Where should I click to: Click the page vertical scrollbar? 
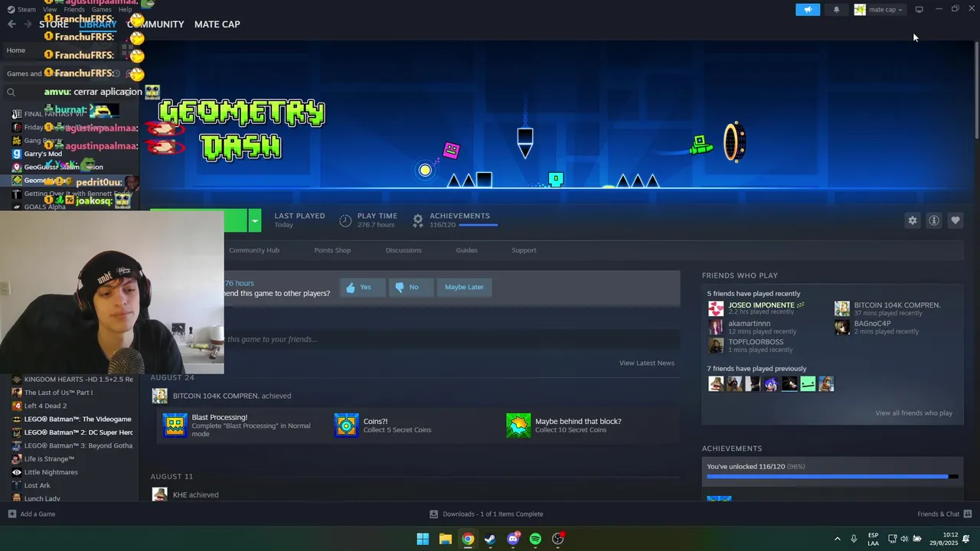(975, 92)
